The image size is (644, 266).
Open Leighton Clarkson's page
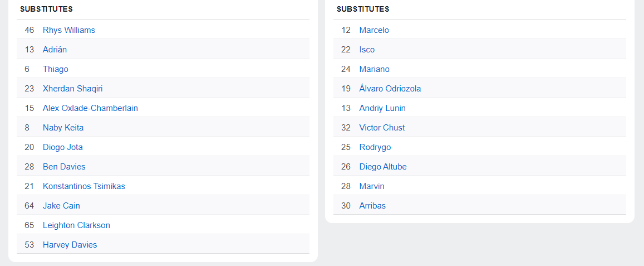pyautogui.click(x=76, y=225)
